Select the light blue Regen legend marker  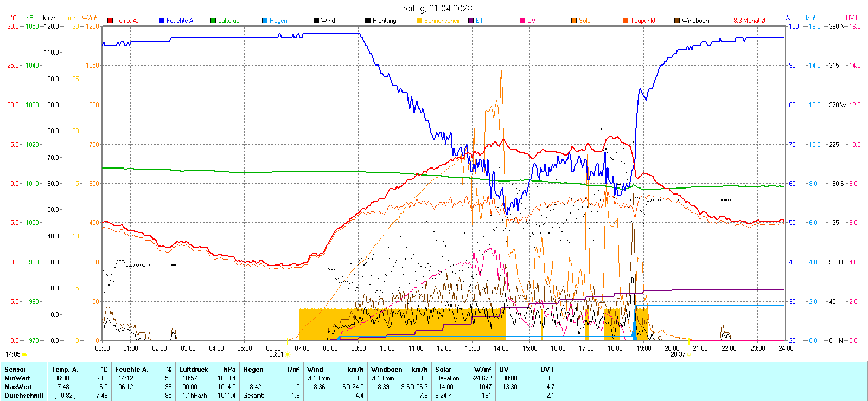click(265, 21)
